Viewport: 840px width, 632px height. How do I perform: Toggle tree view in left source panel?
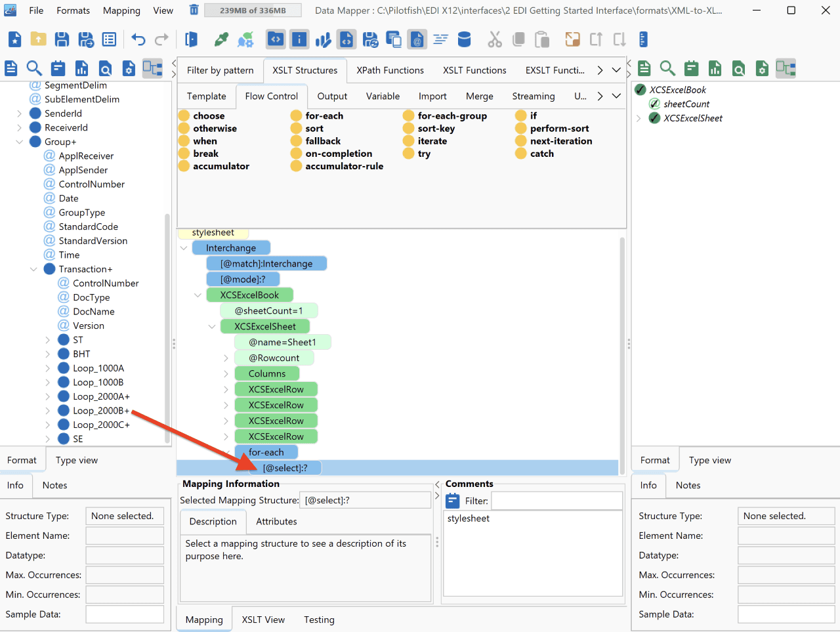(x=152, y=68)
